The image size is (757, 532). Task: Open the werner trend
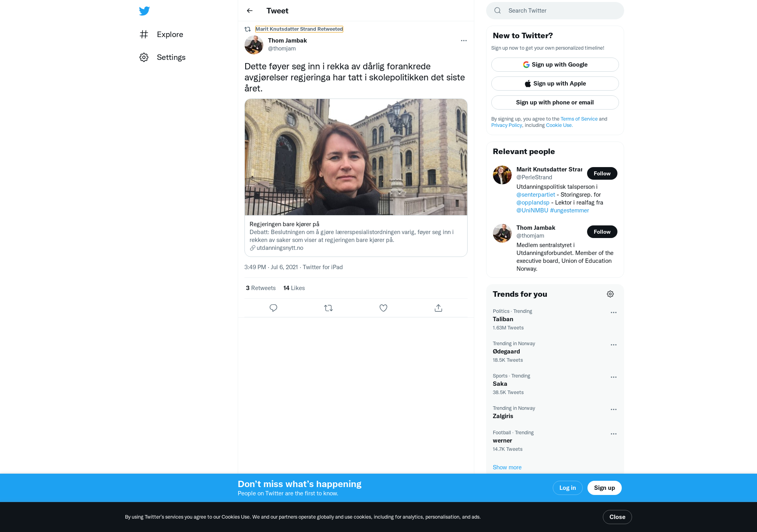click(x=555, y=441)
